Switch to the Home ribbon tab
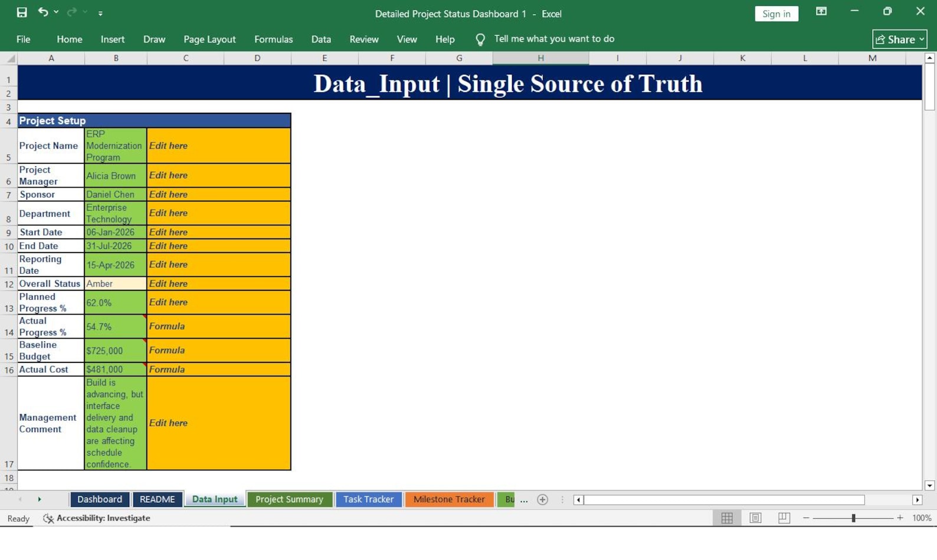 point(70,40)
